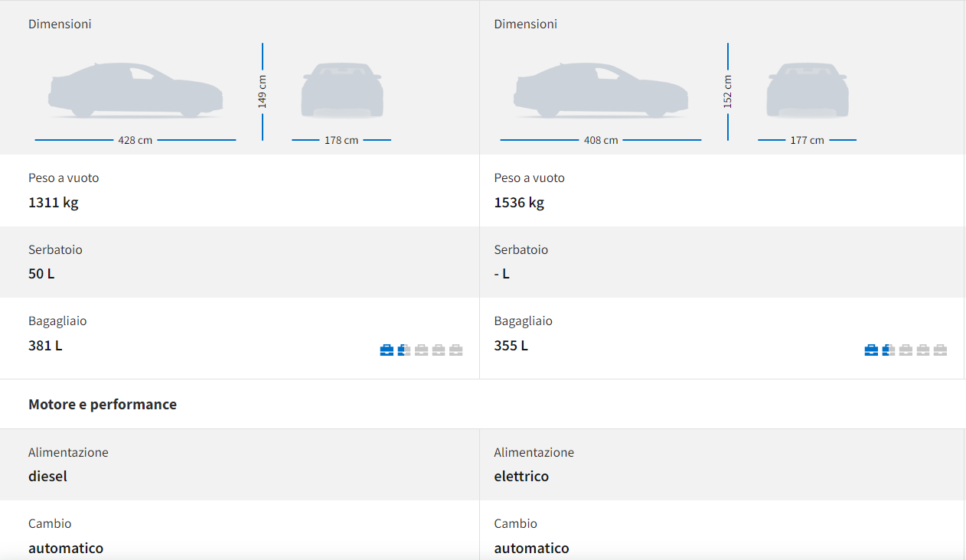Screen dimensions: 966x560
Task: Click the 1536 kg empty weight value
Action: [x=519, y=203]
